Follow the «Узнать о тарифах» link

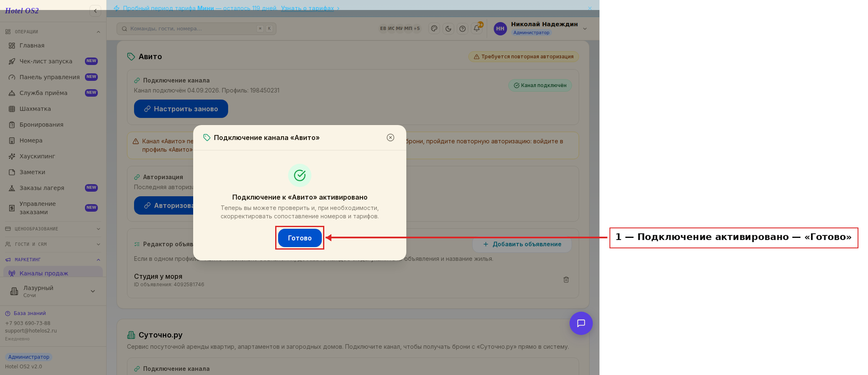(307, 8)
